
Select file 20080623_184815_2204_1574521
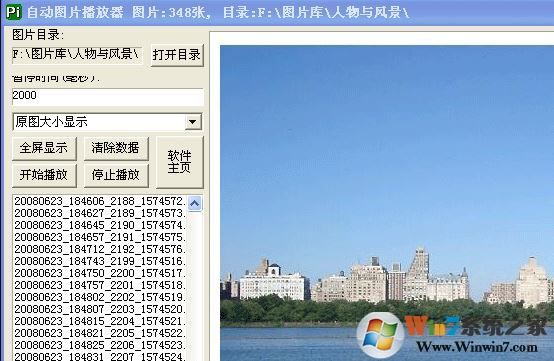[100, 321]
